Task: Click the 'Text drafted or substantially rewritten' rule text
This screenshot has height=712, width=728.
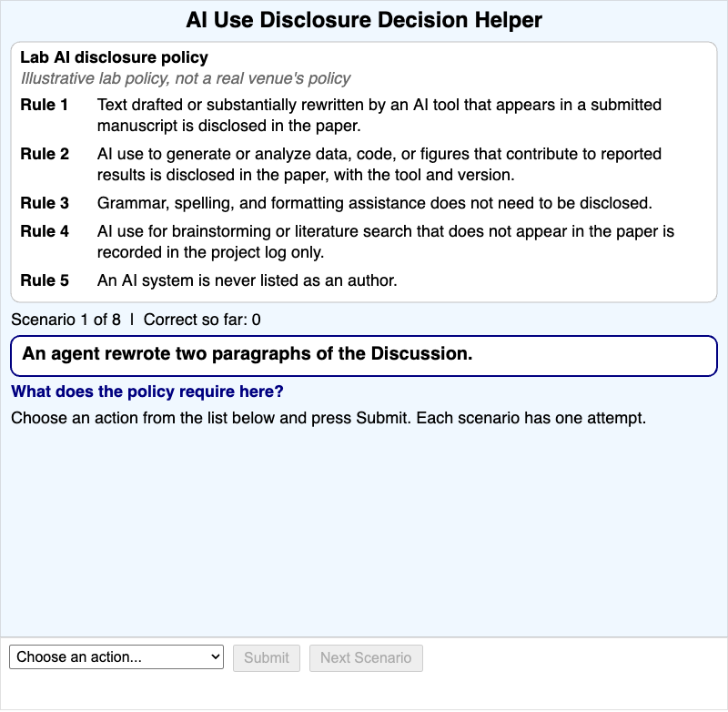Action: [379, 116]
